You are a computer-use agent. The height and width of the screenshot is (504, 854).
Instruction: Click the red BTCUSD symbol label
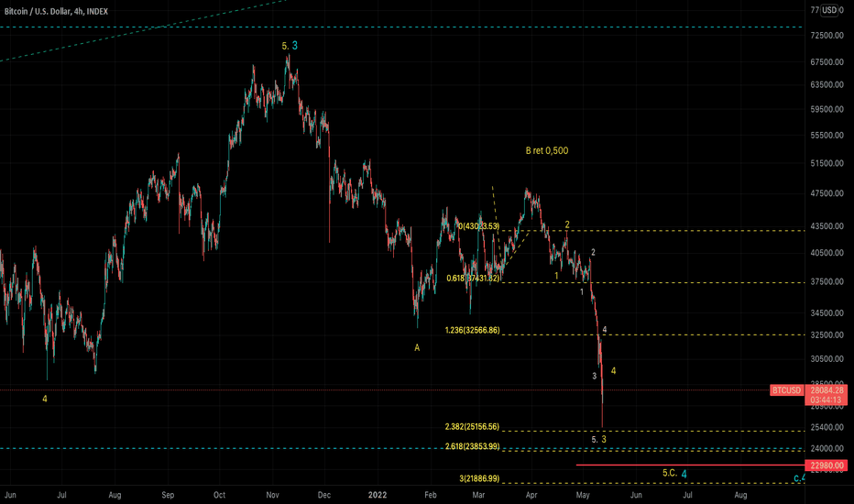[786, 390]
